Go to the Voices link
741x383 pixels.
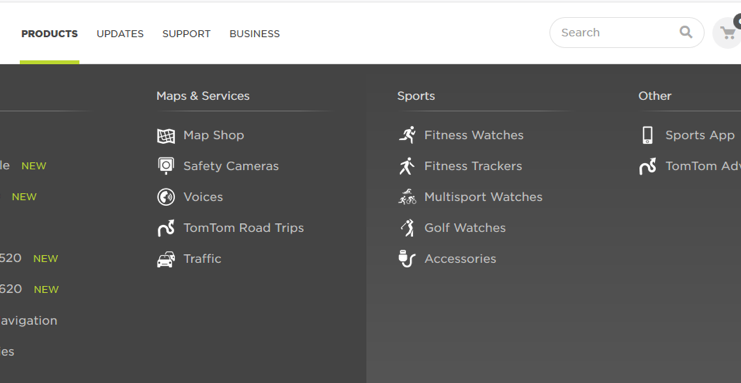pyautogui.click(x=203, y=197)
